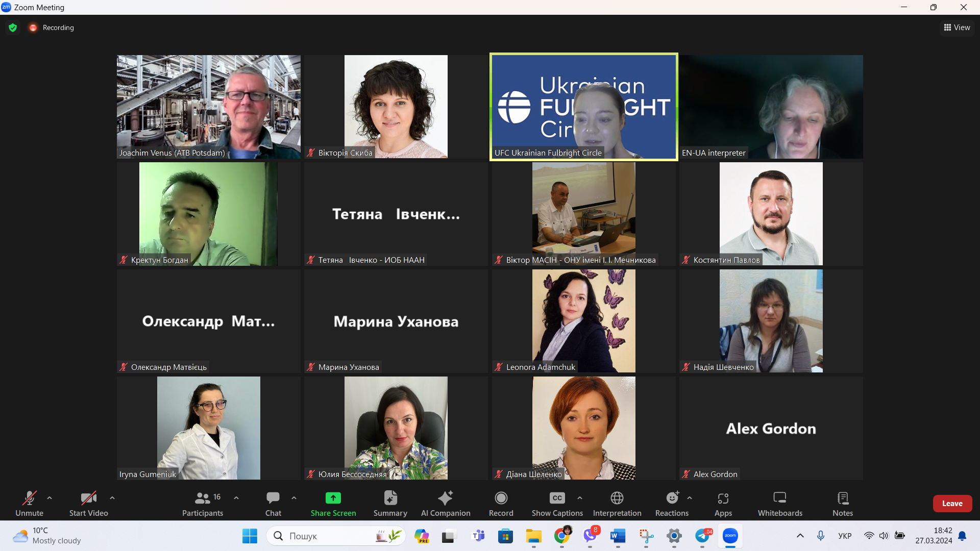Click the Windows taskbar search field
This screenshot has width=980, height=551.
pyautogui.click(x=327, y=536)
